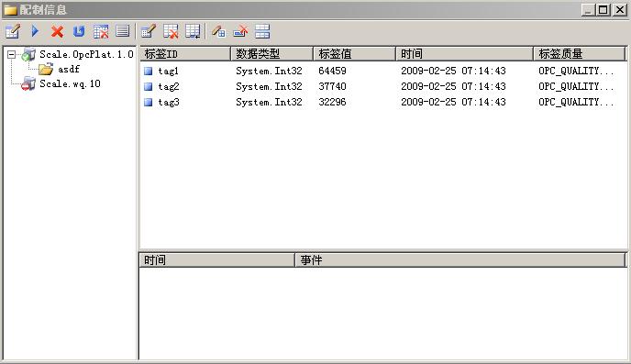631x364 pixels.
Task: Click the upper 时间 column header
Action: 464,53
